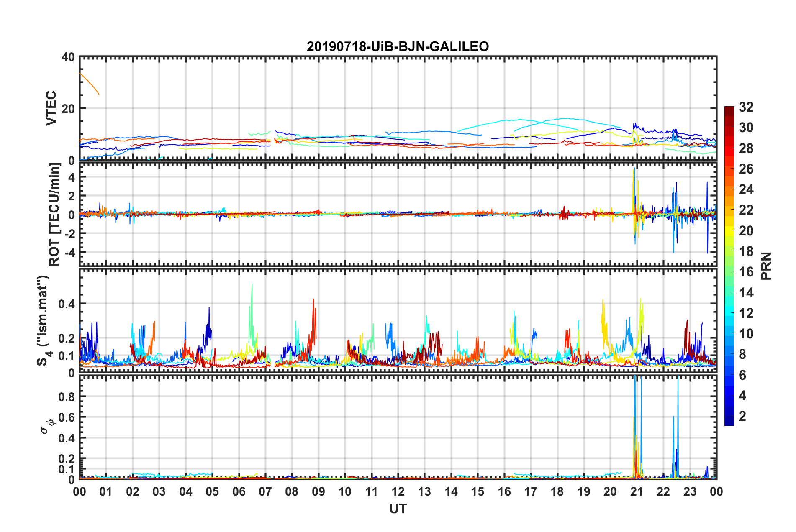
Task: Click x-axis tick label 06
Action: point(239,491)
